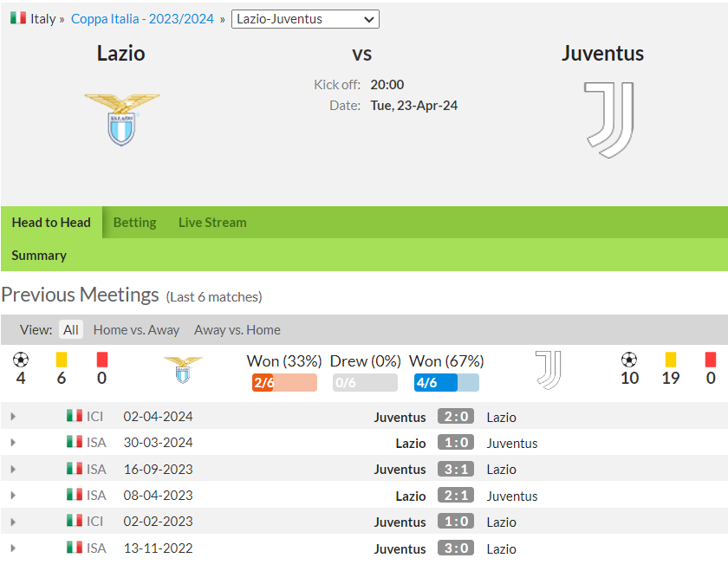Image resolution: width=728 pixels, height=584 pixels.
Task: Open the Lazio-Juventus match dropdown
Action: coord(305,19)
